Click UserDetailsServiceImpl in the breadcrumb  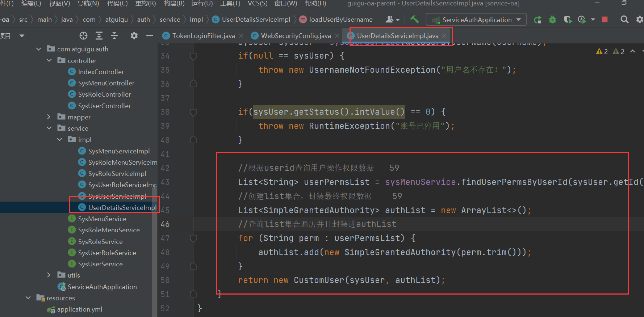256,20
